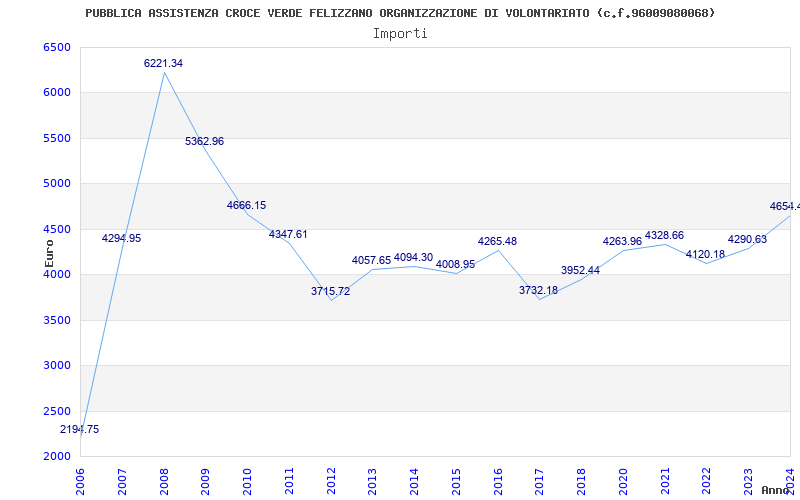Viewport: 800px width, 500px height.
Task: Click the 2013 x-axis year label
Action: (372, 481)
